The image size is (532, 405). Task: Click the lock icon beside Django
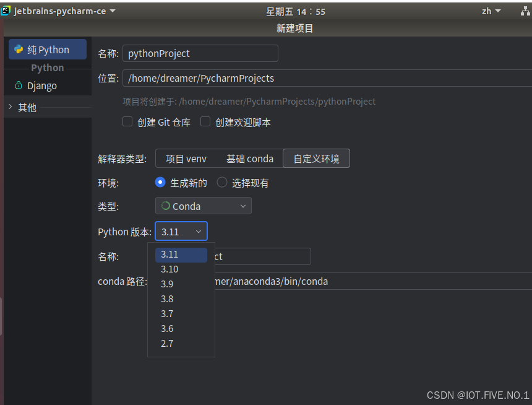tap(19, 85)
